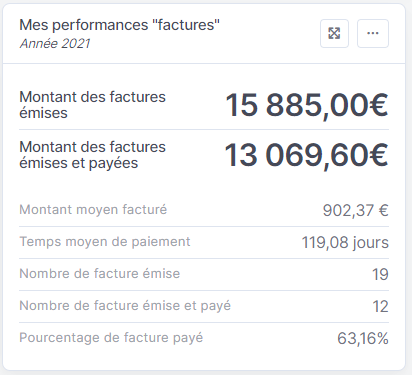Viewport: 412px width, 375px height.
Task: Click the value 19 for invoices issued
Action: click(x=380, y=275)
